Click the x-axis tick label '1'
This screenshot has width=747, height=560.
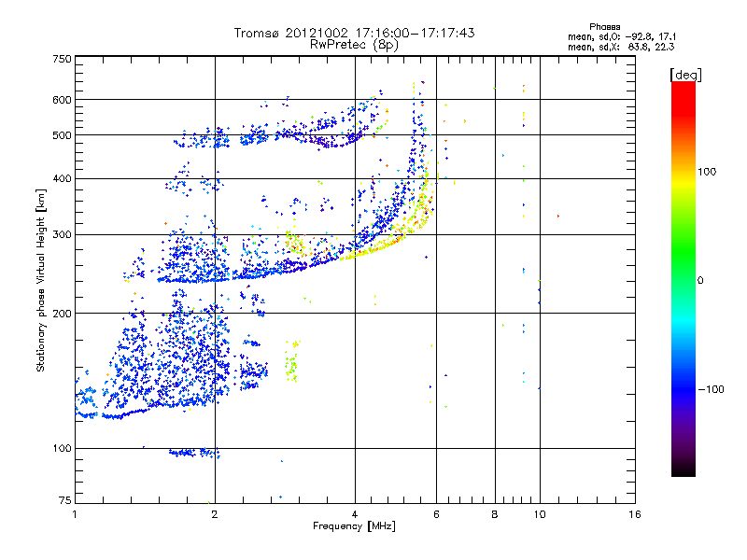[x=75, y=514]
